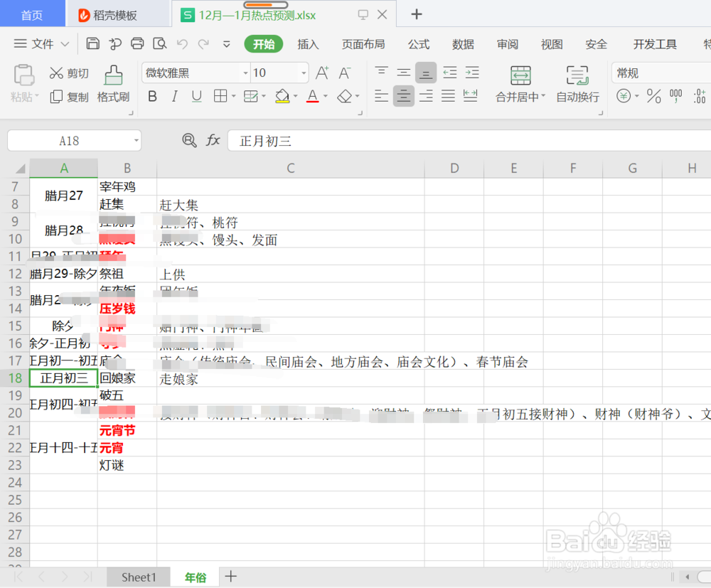Select middle vertical alignment
This screenshot has width=711, height=588.
404,73
